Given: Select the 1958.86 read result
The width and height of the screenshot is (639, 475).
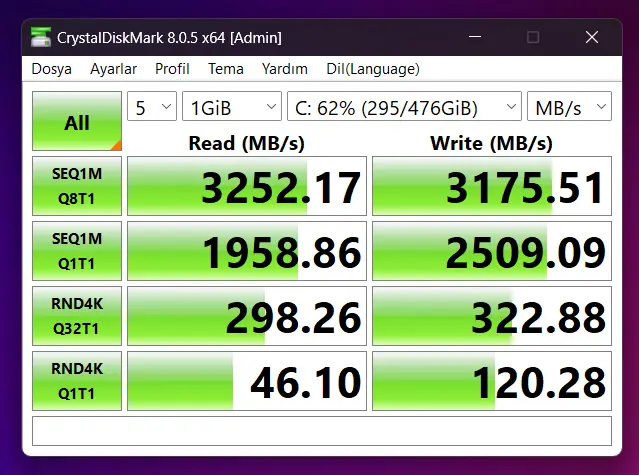Looking at the screenshot, I should tap(247, 251).
